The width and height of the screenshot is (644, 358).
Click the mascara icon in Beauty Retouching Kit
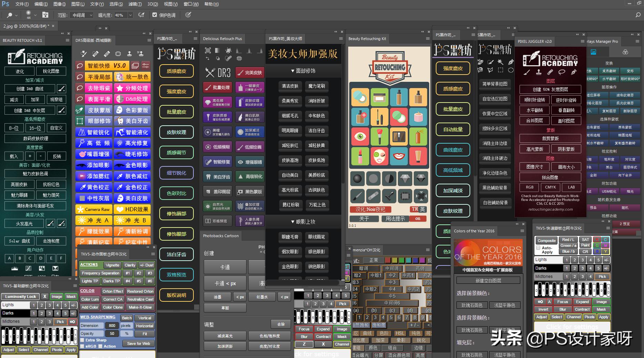click(379, 117)
